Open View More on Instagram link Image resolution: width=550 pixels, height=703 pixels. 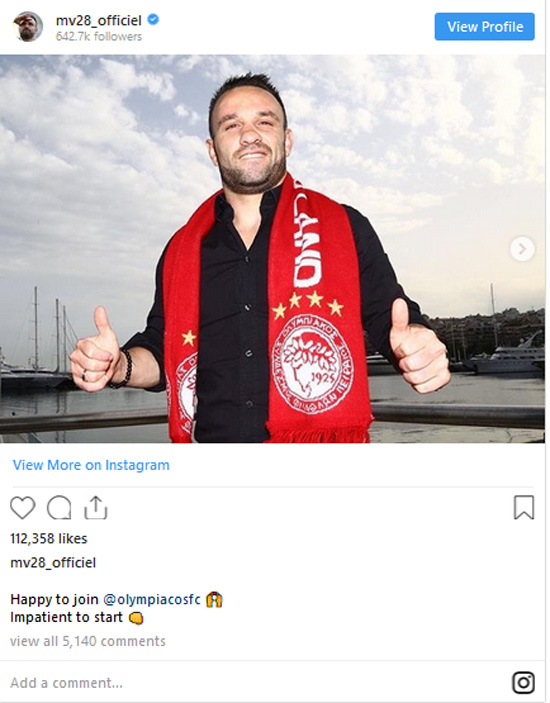coord(91,465)
